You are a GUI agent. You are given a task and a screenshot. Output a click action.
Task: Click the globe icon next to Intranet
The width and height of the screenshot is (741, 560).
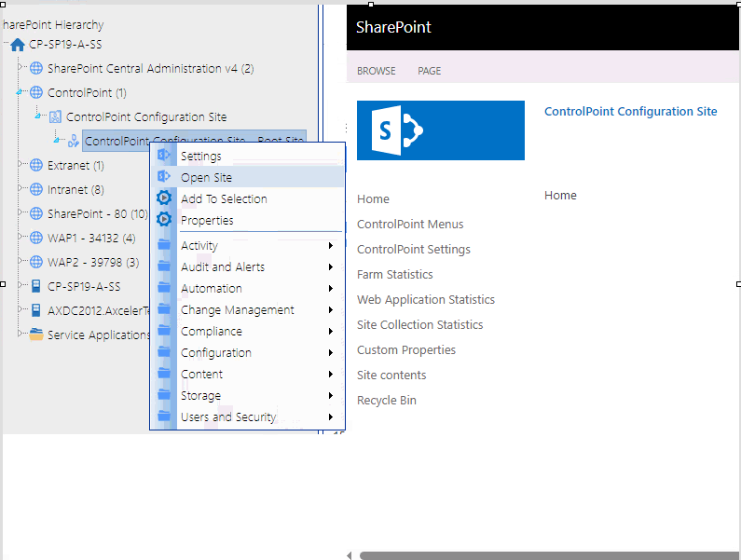pyautogui.click(x=36, y=190)
